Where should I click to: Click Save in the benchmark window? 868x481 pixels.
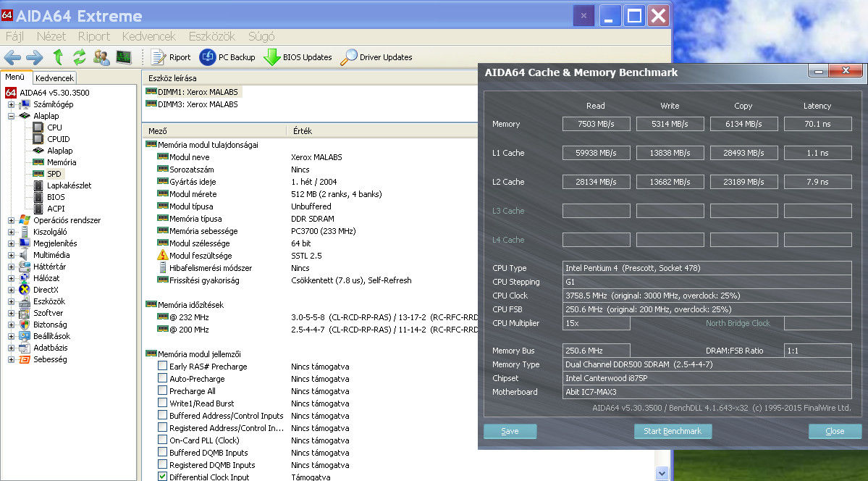(510, 431)
